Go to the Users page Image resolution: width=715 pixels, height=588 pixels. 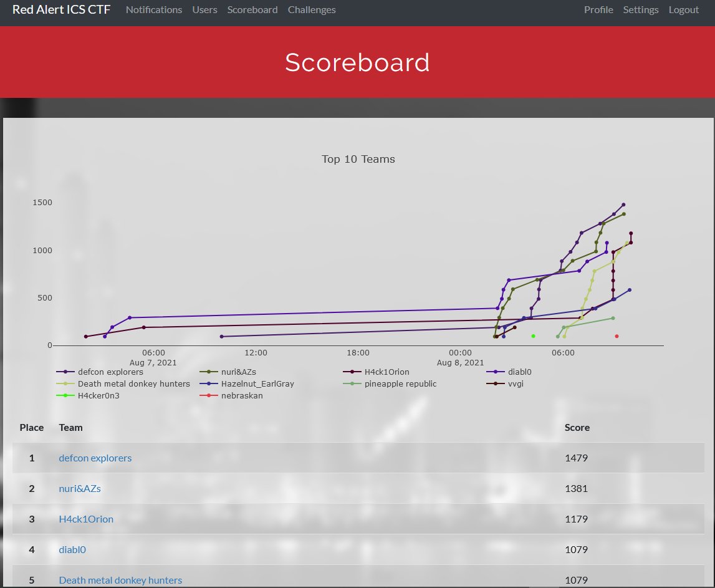(204, 9)
